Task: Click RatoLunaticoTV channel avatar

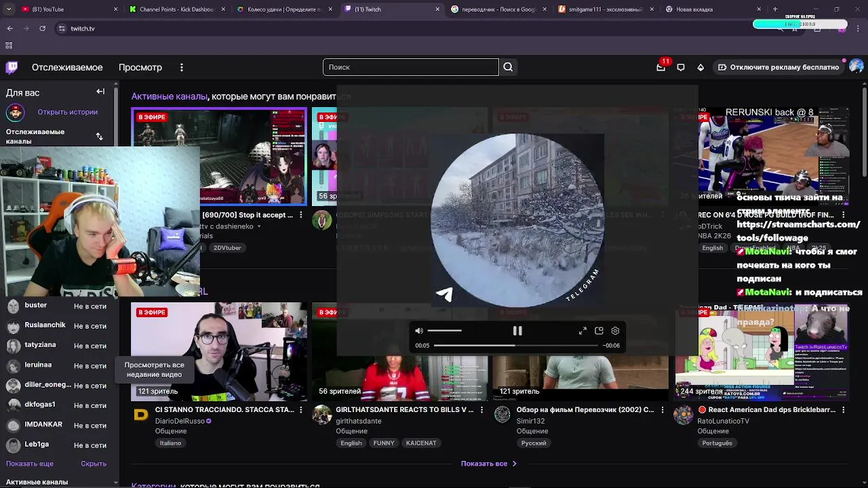Action: click(684, 415)
